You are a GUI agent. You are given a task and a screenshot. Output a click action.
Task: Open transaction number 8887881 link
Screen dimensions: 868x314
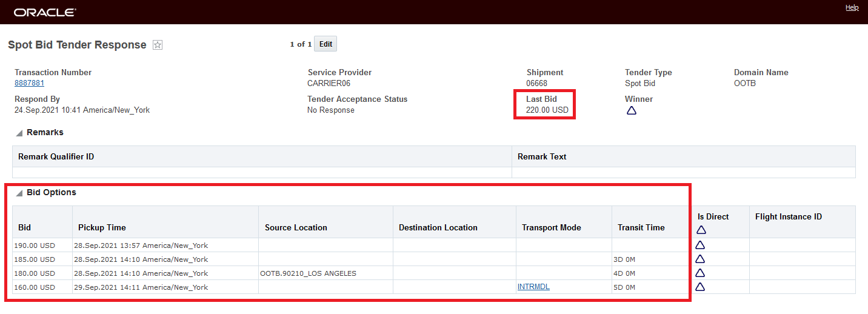tap(29, 83)
